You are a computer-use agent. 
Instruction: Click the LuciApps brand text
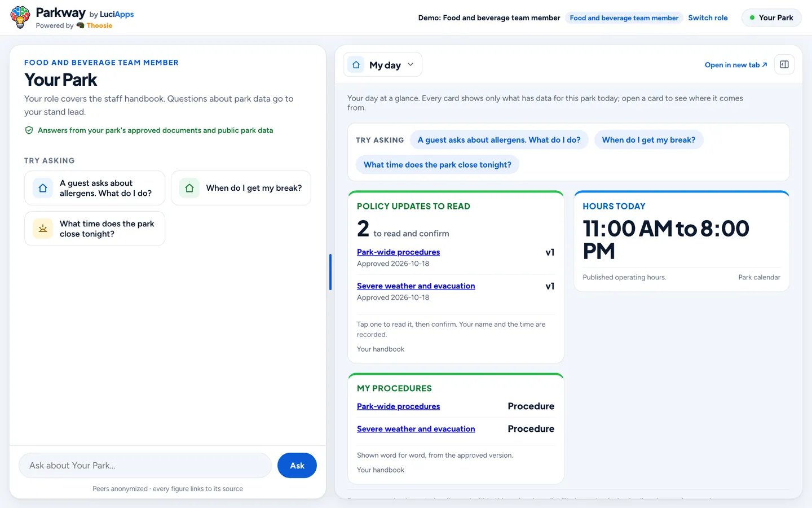click(x=117, y=14)
